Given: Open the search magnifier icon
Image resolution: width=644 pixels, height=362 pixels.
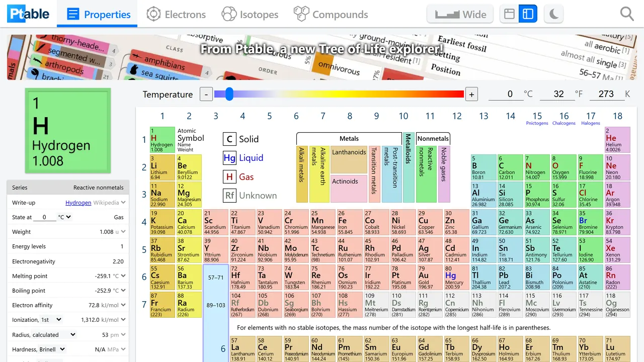Looking at the screenshot, I should tap(627, 14).
